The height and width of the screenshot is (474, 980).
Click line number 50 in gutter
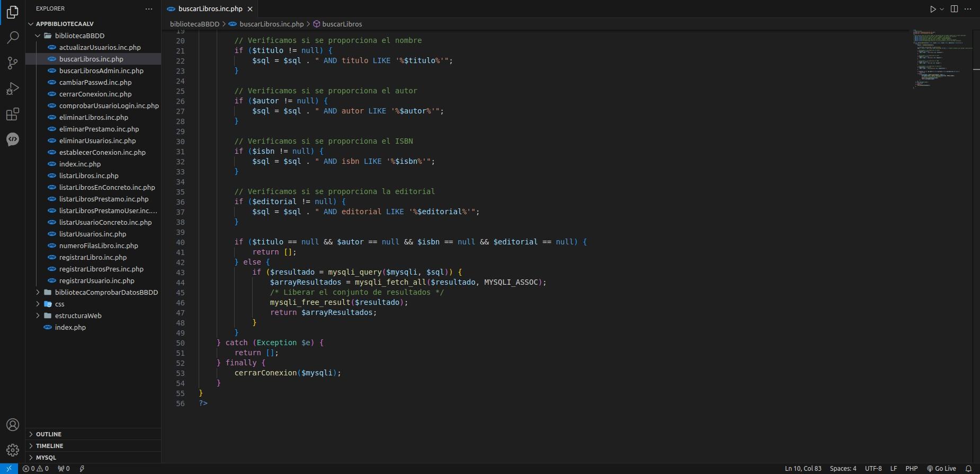click(181, 343)
